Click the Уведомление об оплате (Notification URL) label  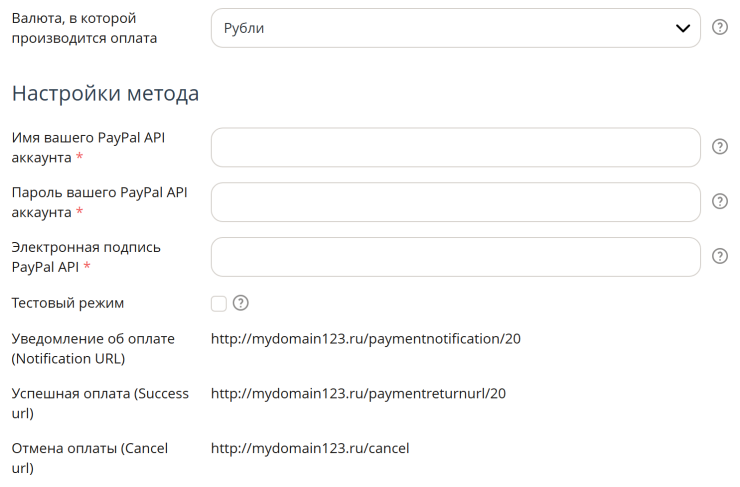[x=93, y=349]
